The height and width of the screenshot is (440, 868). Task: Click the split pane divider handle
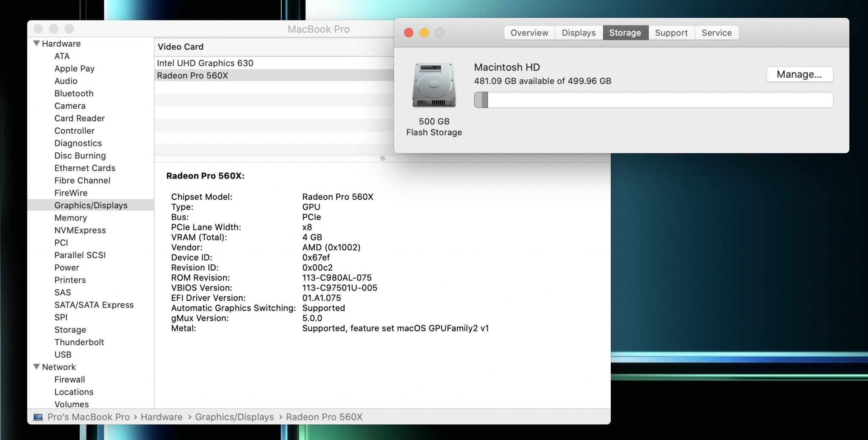pos(383,159)
